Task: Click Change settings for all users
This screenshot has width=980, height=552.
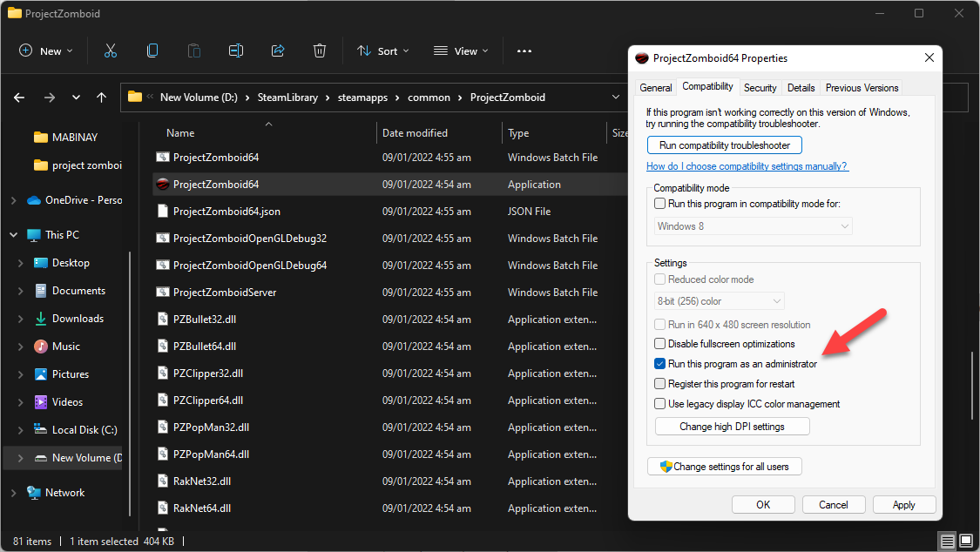Action: tap(725, 467)
